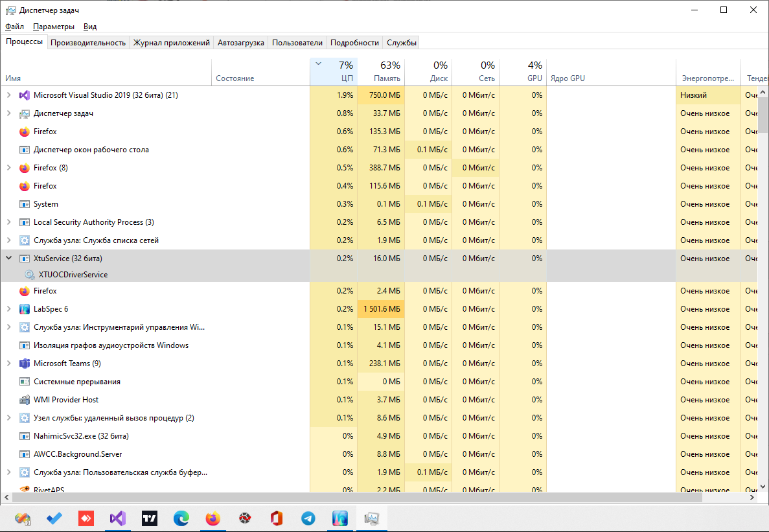Open Microsoft Edge from the taskbar

[x=181, y=518]
